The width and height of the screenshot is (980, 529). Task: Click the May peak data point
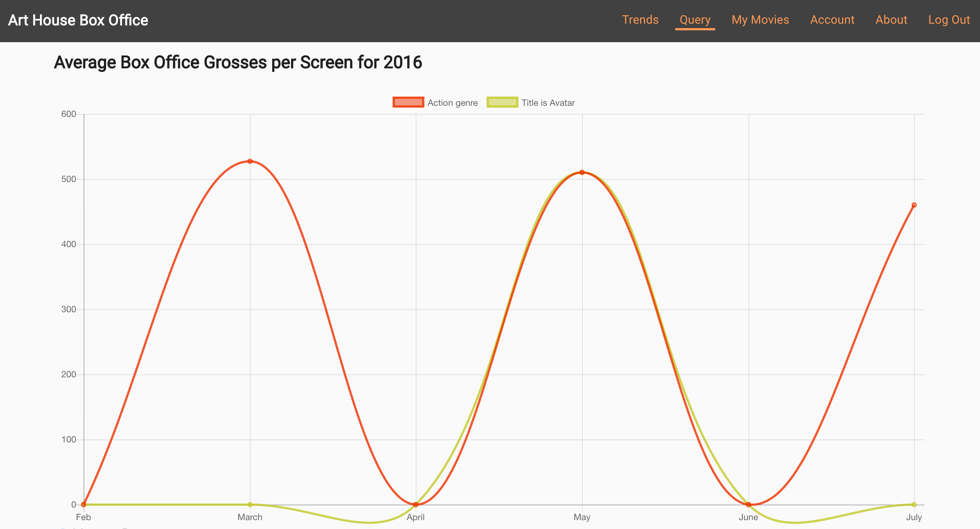[x=582, y=172]
